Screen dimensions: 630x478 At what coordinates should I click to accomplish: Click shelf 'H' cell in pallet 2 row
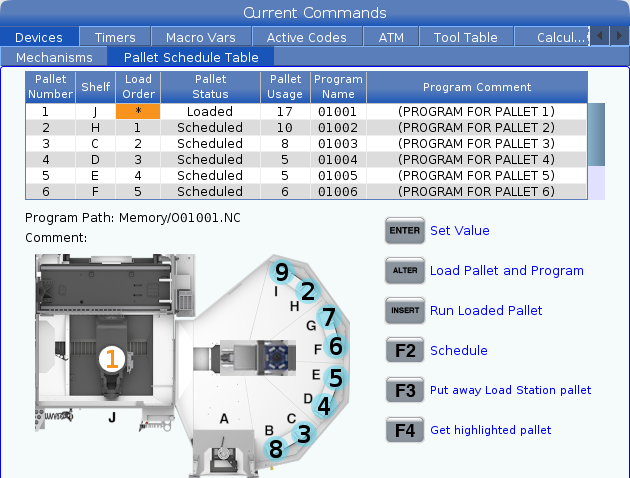click(x=95, y=127)
